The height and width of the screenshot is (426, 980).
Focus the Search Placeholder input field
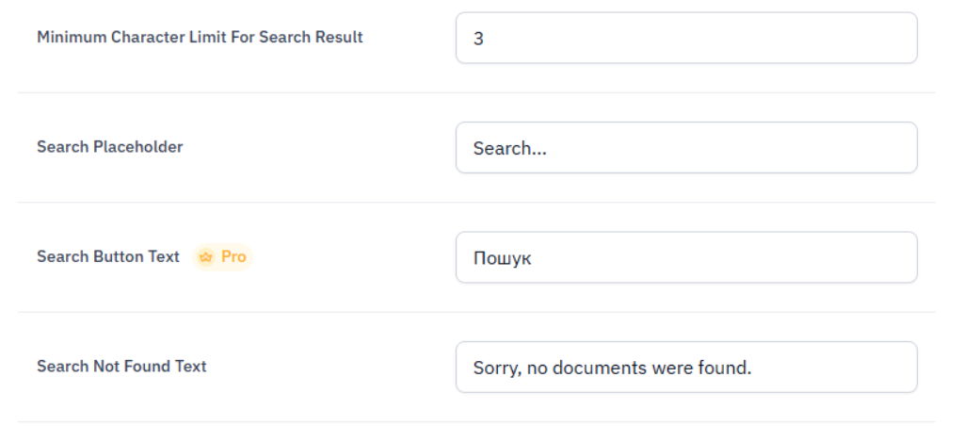pos(685,148)
